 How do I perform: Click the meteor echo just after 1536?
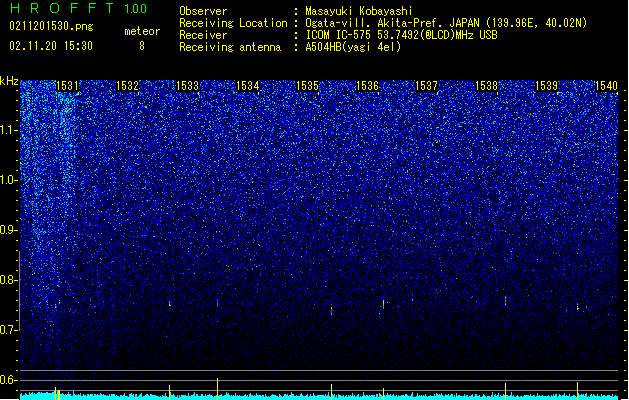pyautogui.click(x=383, y=304)
